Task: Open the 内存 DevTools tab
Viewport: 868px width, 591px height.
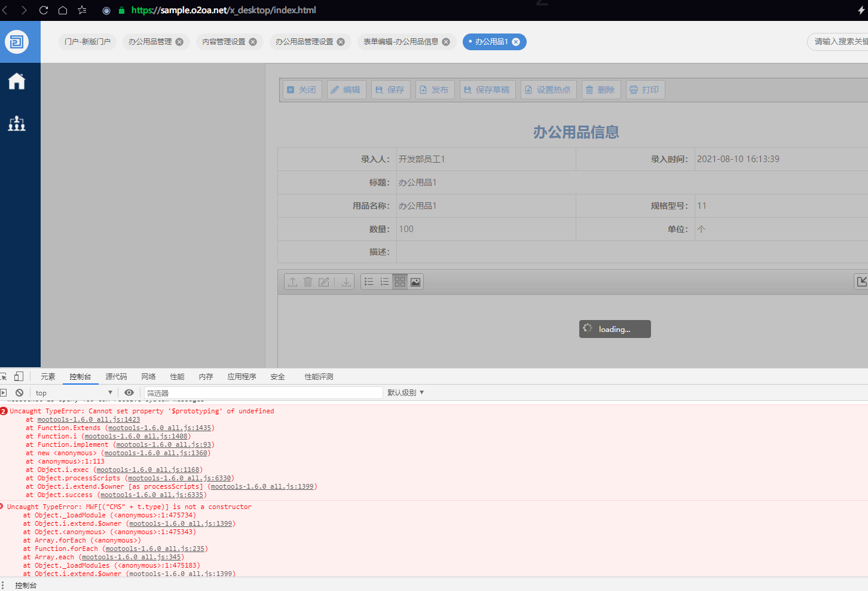Action: 206,377
